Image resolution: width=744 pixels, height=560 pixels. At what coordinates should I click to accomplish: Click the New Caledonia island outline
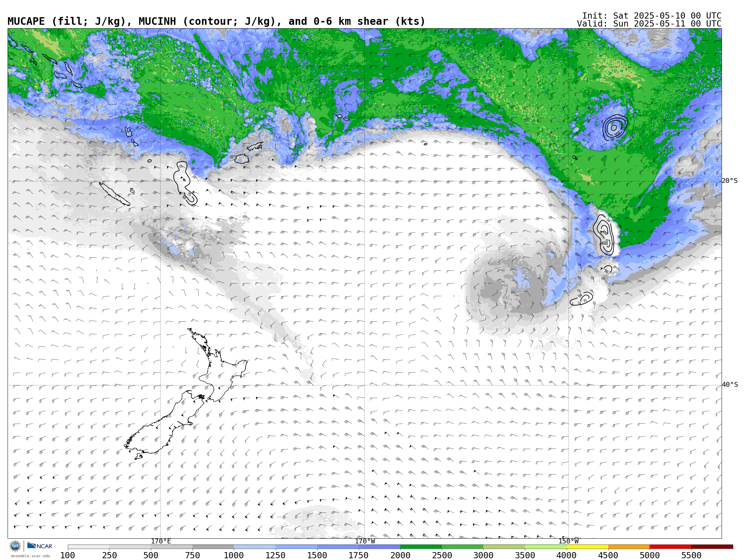[x=115, y=194]
